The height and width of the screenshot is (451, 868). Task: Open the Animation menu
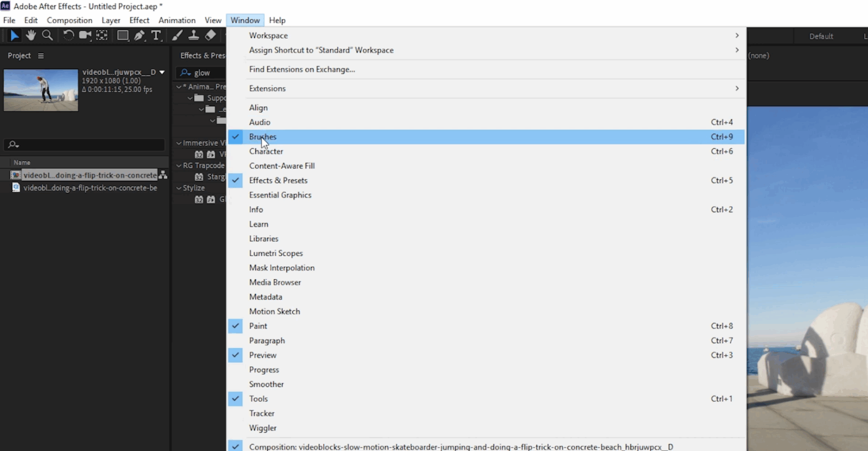tap(177, 20)
